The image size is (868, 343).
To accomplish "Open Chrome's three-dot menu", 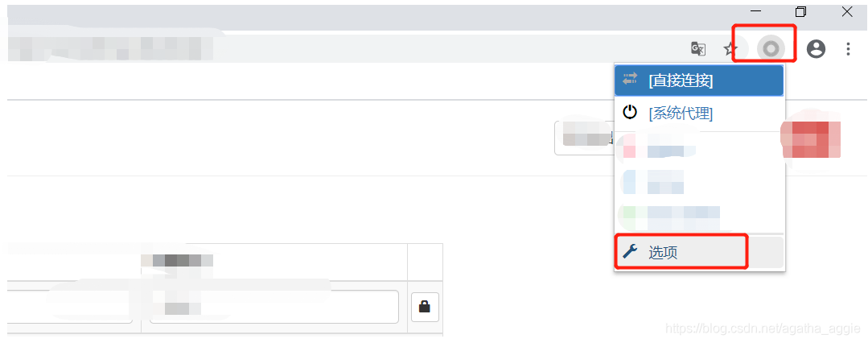I will pos(848,49).
